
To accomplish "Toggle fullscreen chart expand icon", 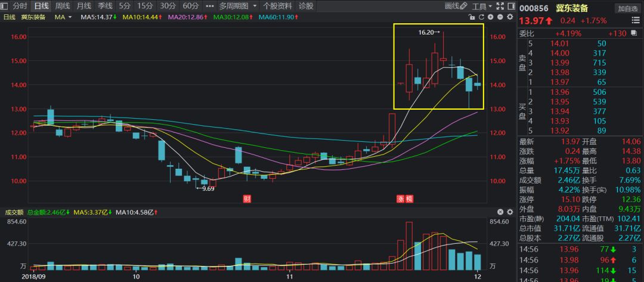I will pos(500,6).
